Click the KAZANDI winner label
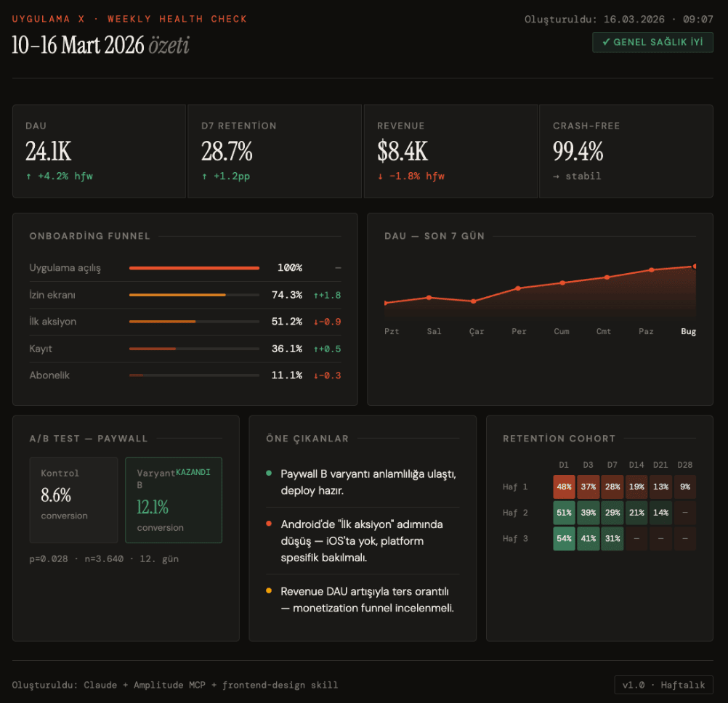The width and height of the screenshot is (728, 703). click(193, 472)
